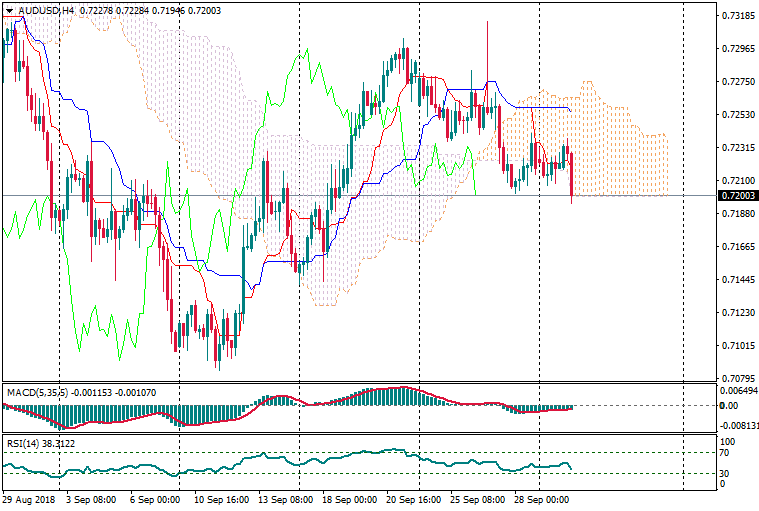Screen dimensions: 759x511
Task: Click the 29 Aug 2018 date label
Action: (x=29, y=498)
